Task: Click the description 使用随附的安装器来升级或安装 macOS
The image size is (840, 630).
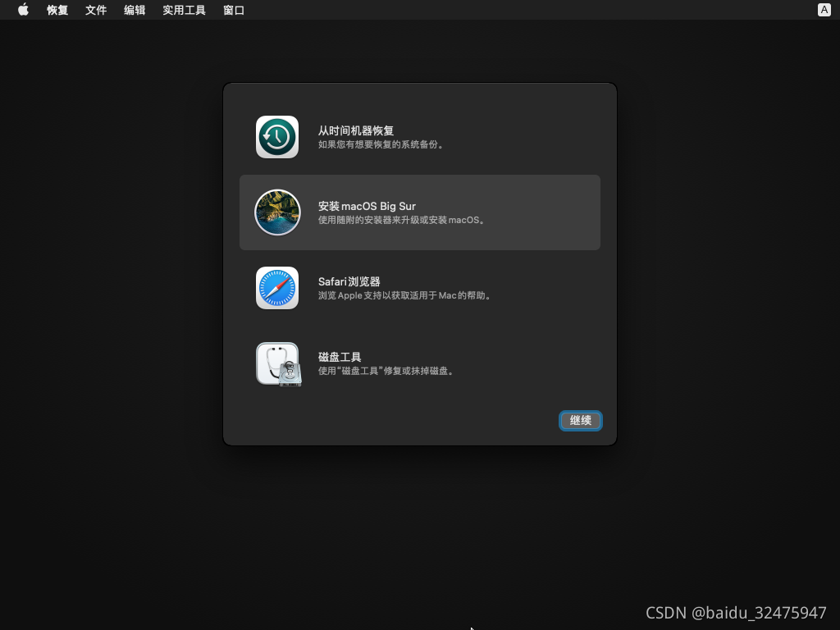Action: click(401, 221)
